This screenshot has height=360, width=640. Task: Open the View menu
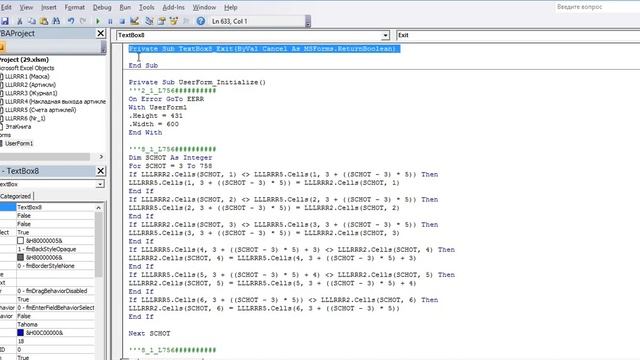coord(26,7)
